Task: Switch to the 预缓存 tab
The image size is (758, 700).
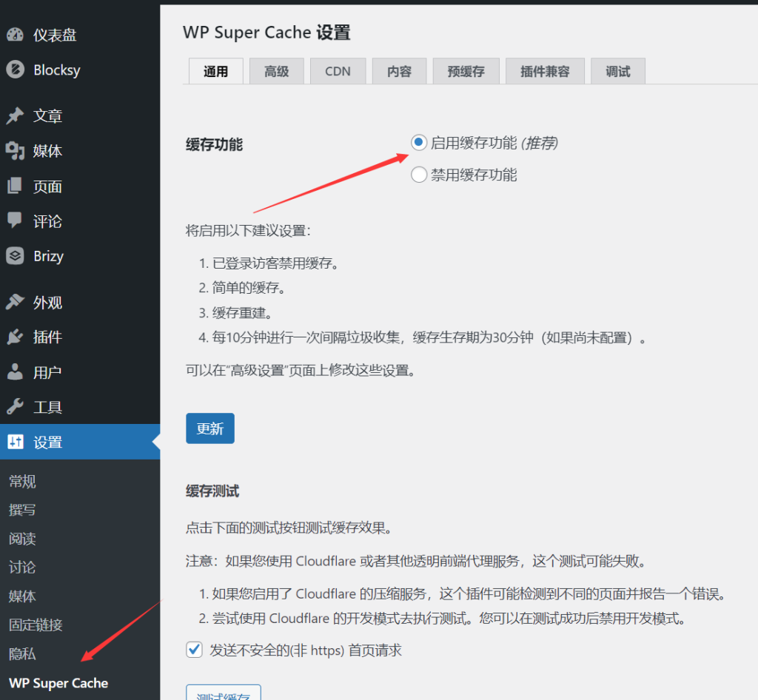Action: (466, 72)
